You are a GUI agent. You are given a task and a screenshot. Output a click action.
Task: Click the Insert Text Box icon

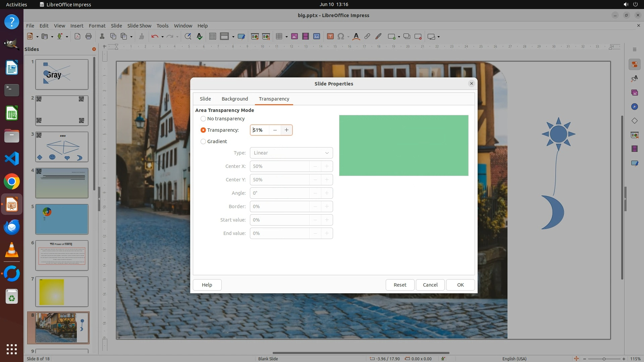tap(330, 37)
